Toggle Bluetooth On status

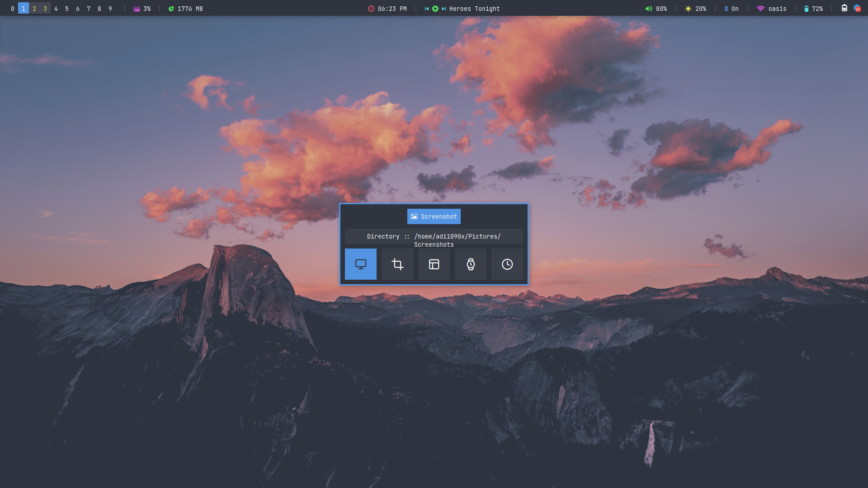pyautogui.click(x=731, y=9)
